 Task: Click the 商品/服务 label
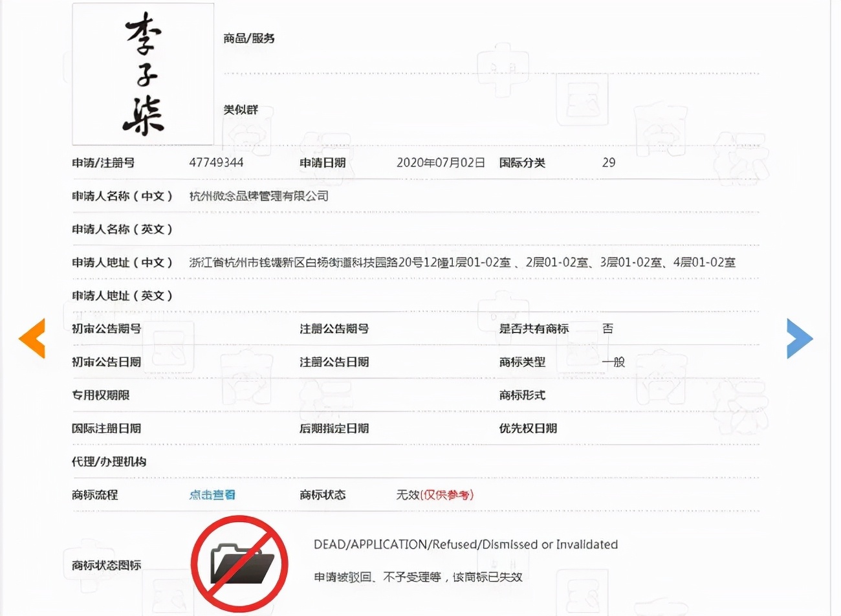249,38
